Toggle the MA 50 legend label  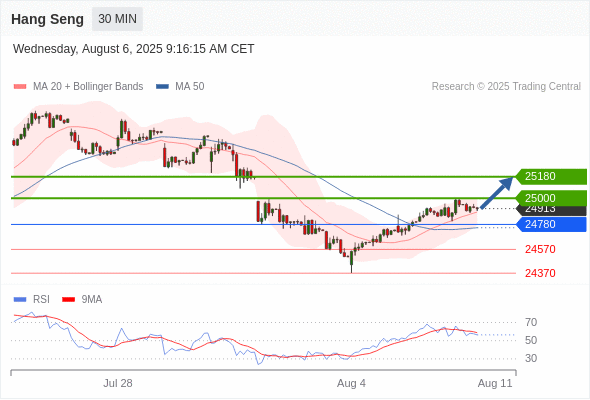(190, 87)
